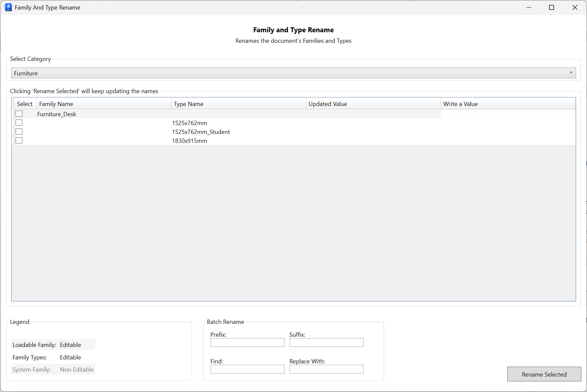The height and width of the screenshot is (392, 587).
Task: Click the Loadable Family Editable legend entry
Action: [53, 345]
